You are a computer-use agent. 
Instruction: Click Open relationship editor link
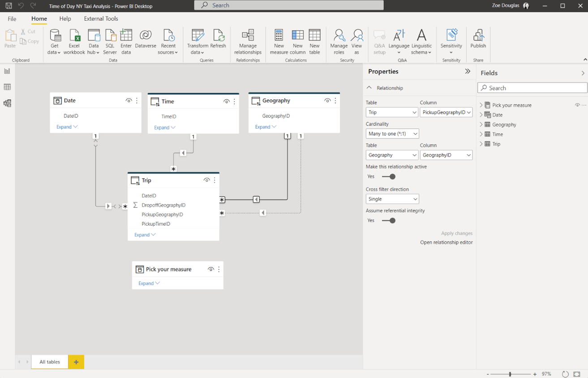pyautogui.click(x=446, y=242)
